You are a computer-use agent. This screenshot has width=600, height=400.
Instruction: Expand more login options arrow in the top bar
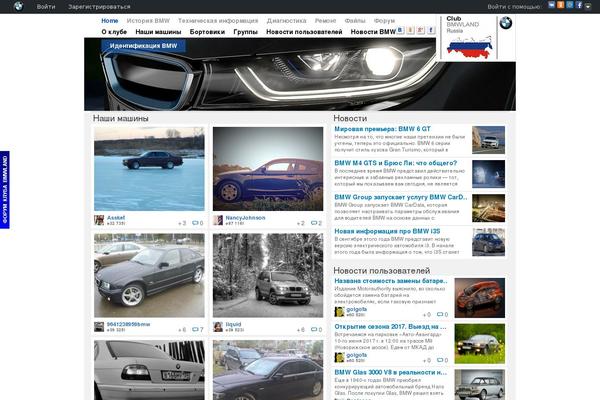pos(588,6)
